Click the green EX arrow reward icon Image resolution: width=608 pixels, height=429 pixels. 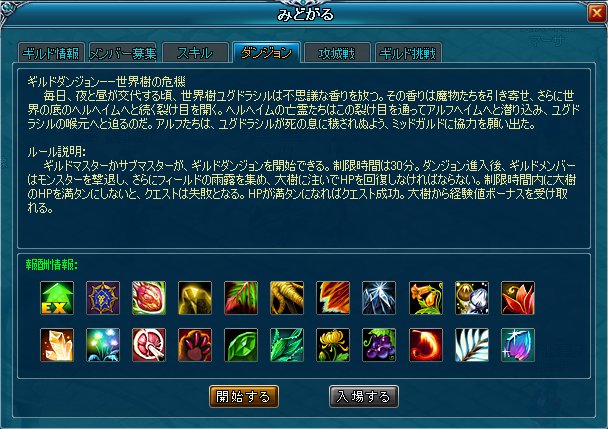click(x=57, y=298)
